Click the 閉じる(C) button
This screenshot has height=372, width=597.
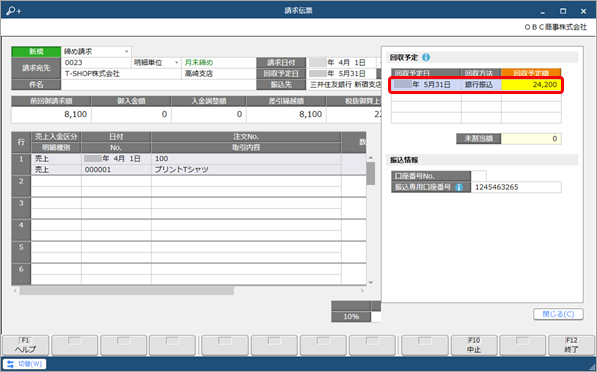point(558,314)
